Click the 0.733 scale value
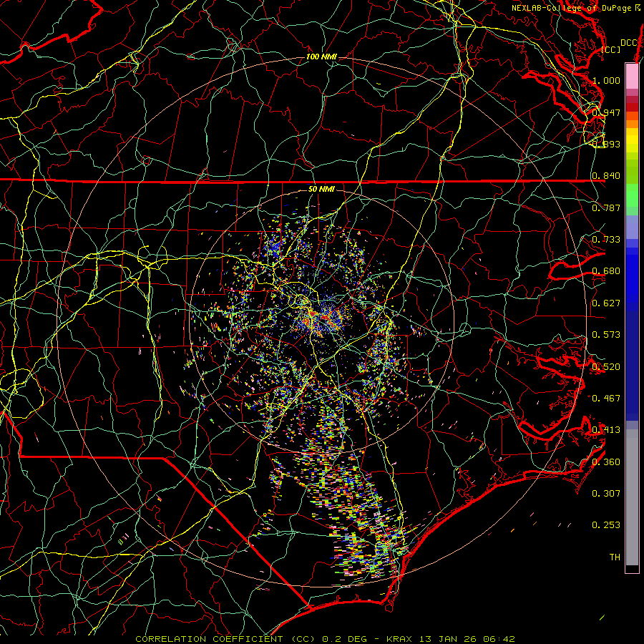 point(606,240)
